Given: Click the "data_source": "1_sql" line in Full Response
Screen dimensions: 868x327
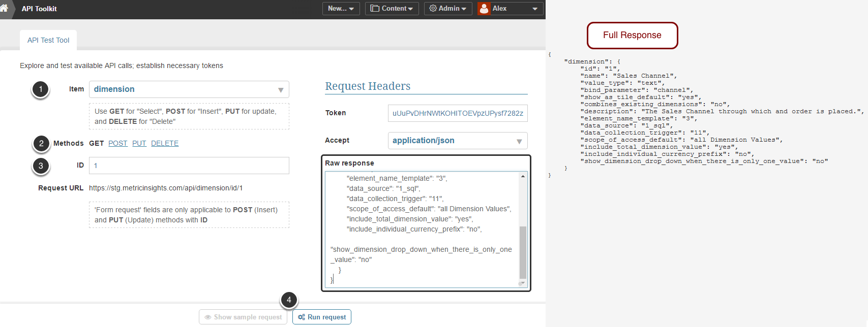Looking at the screenshot, I should [x=626, y=125].
